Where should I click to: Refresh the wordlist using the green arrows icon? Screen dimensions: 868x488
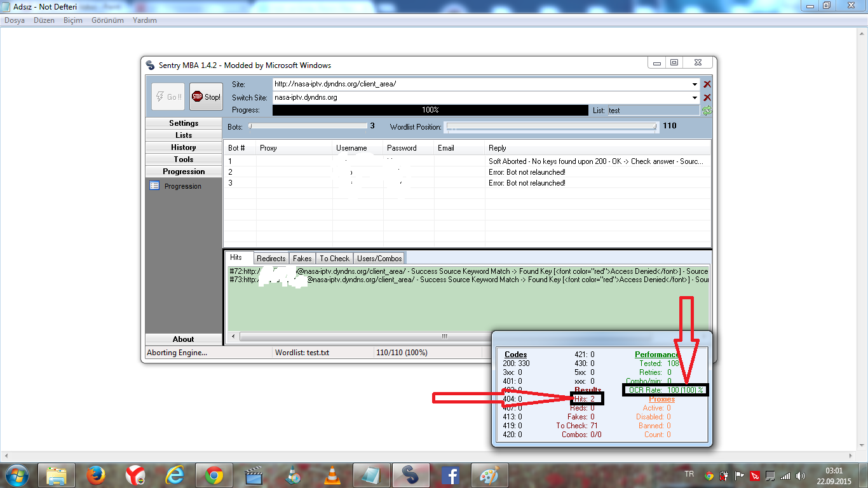click(707, 111)
